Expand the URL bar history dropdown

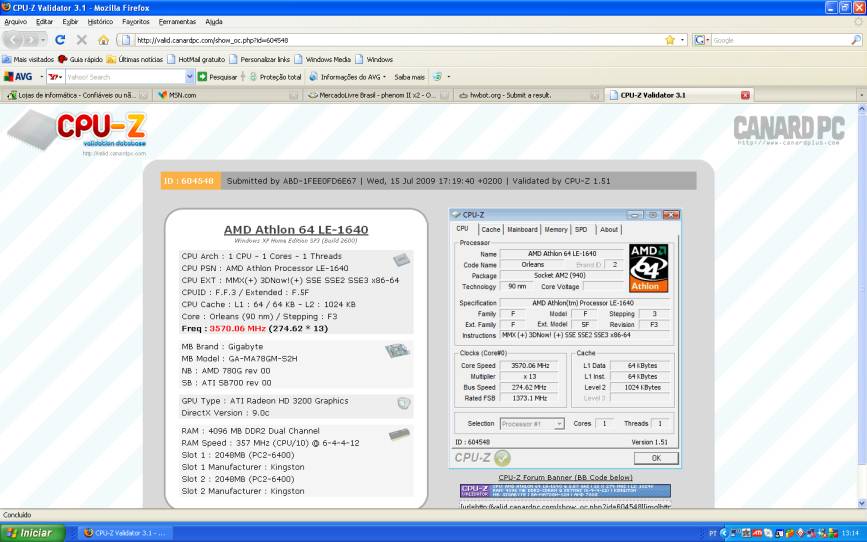pos(682,40)
